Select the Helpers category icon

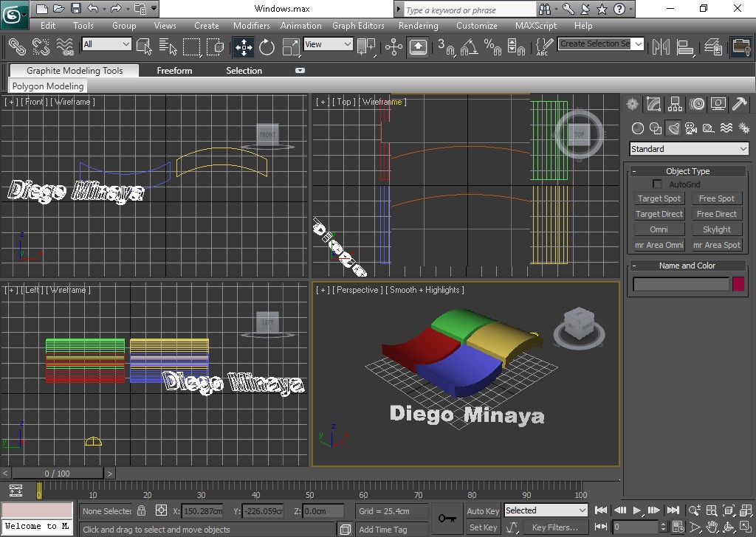(708, 128)
